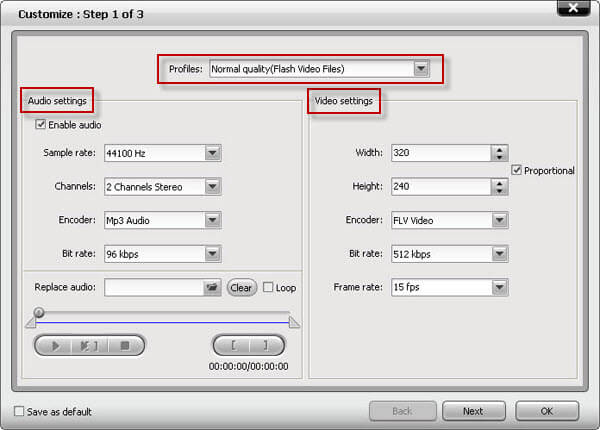Expand the video Bit rate 512 kbps dropdown
This screenshot has width=600, height=430.
pos(500,254)
